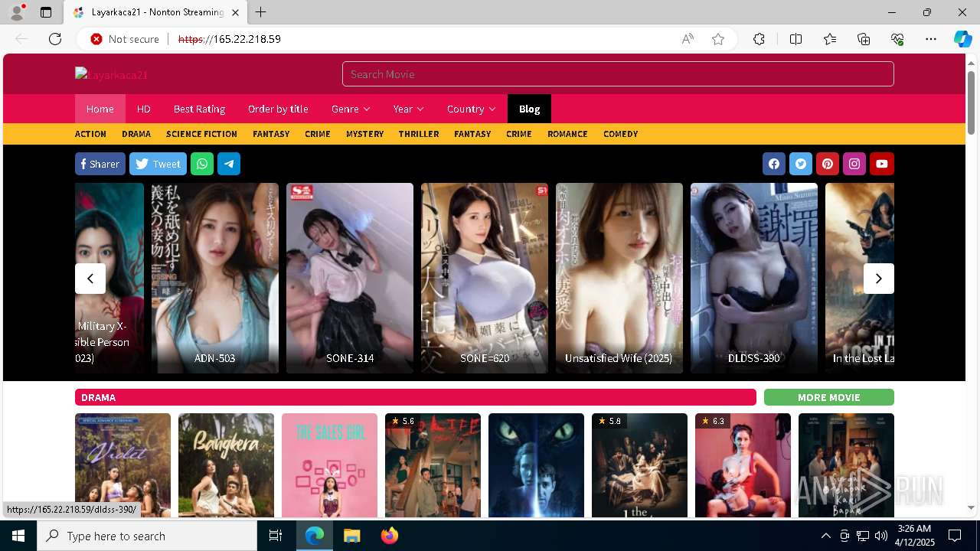Open the volume control in tray
980x551 pixels.
pyautogui.click(x=880, y=536)
